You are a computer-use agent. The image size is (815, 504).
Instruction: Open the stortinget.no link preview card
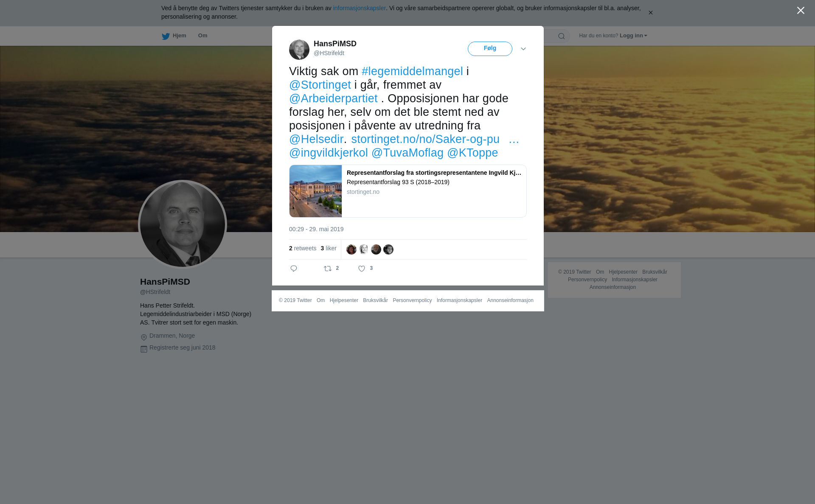408,191
